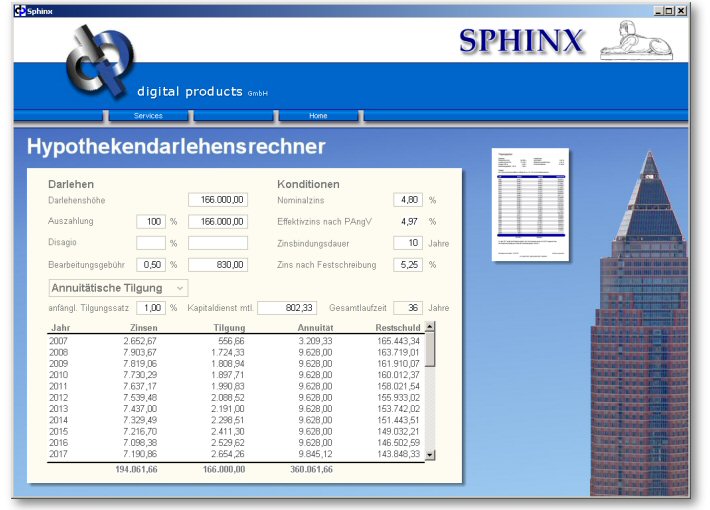Click the Zinsen column header

point(144,327)
